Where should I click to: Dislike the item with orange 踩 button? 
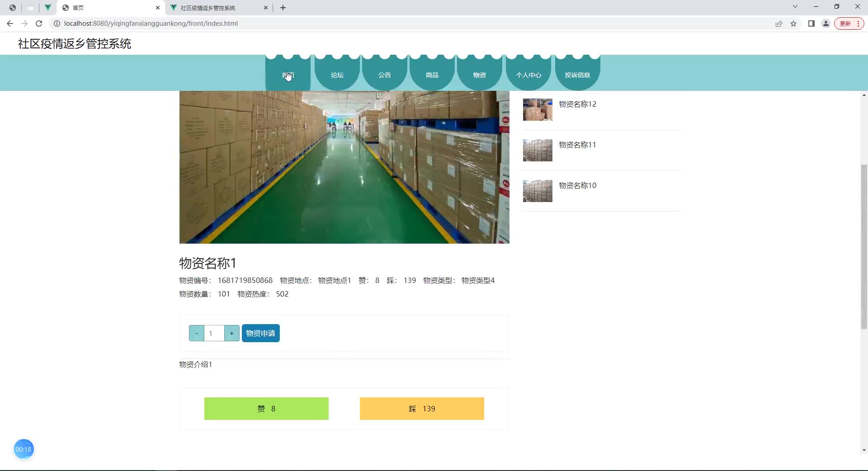422,409
